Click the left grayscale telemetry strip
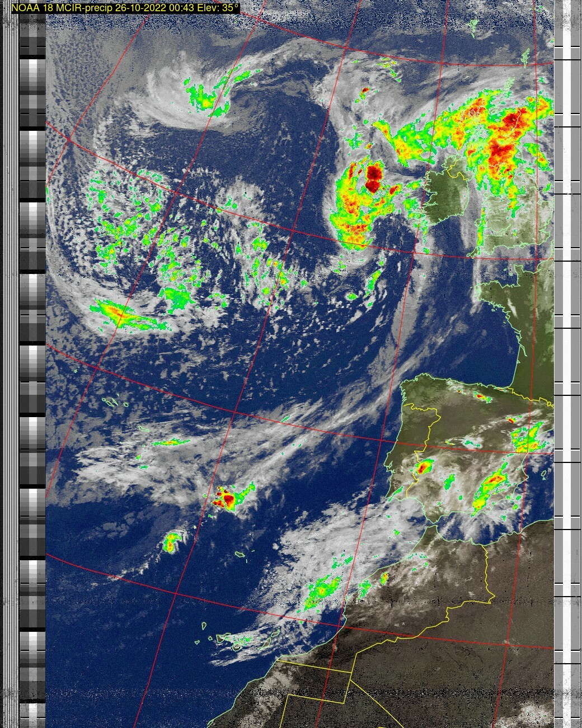 (x=32, y=363)
